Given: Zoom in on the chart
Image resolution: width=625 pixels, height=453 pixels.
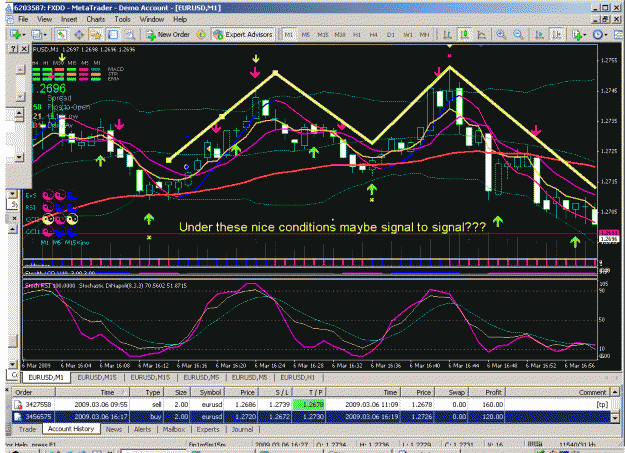Looking at the screenshot, I should click(x=501, y=35).
